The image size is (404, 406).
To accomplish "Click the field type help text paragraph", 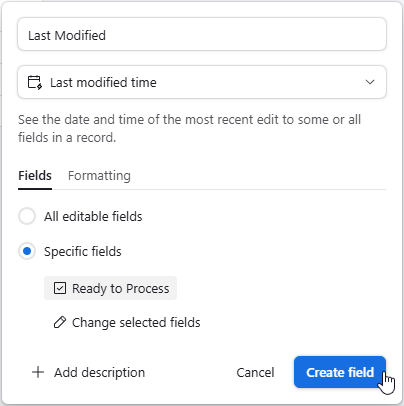I will point(189,128).
